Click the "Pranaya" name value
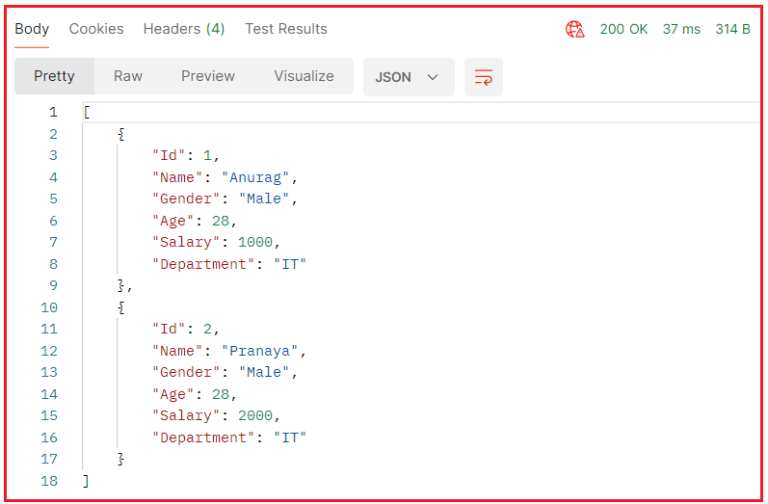The image size is (768, 504). [260, 351]
